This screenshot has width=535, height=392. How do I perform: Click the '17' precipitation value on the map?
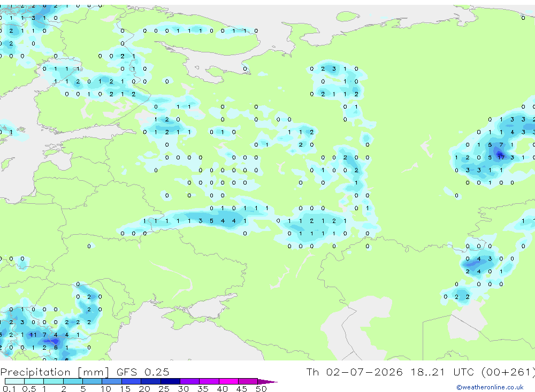pyautogui.click(x=501, y=157)
